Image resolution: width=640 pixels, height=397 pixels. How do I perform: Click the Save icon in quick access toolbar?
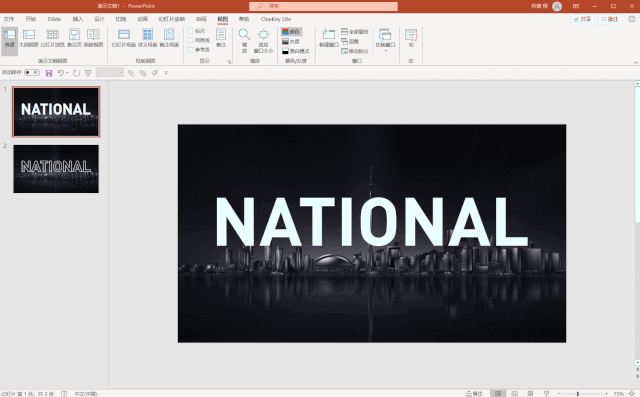[x=49, y=73]
